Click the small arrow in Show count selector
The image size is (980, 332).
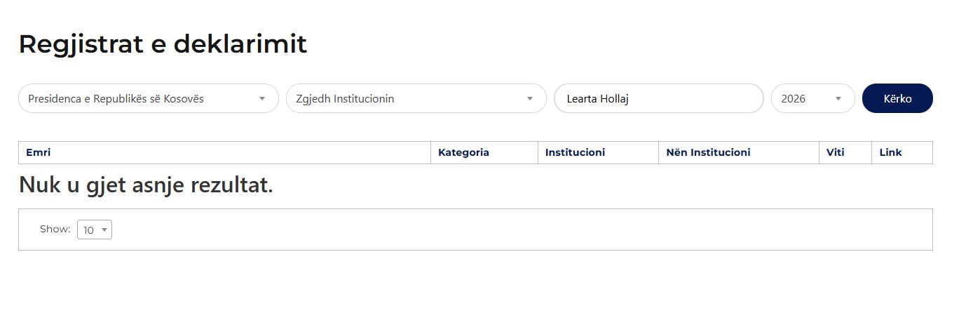click(x=104, y=230)
